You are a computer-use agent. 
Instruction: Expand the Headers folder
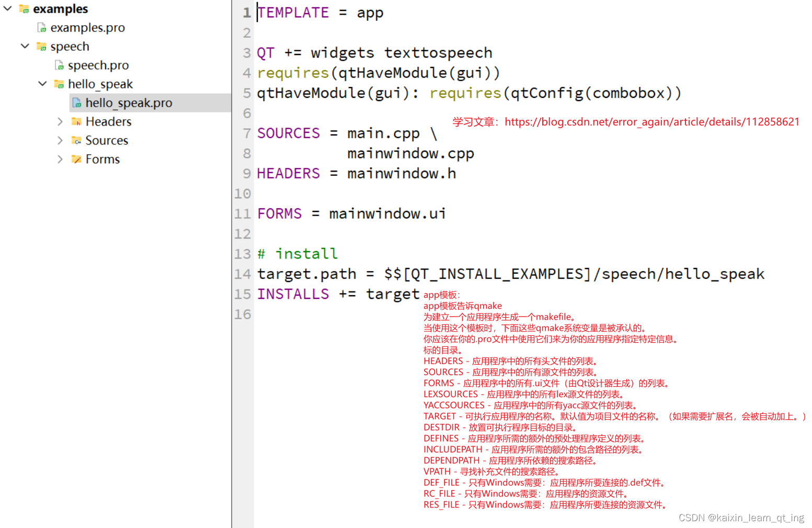tap(60, 121)
